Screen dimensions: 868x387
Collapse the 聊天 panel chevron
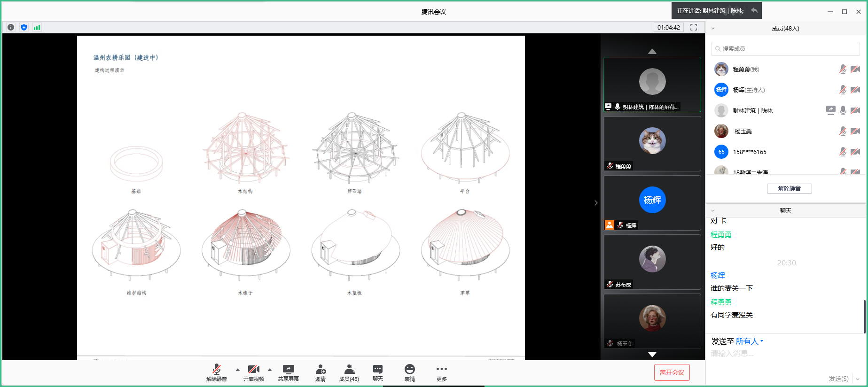[x=713, y=210]
